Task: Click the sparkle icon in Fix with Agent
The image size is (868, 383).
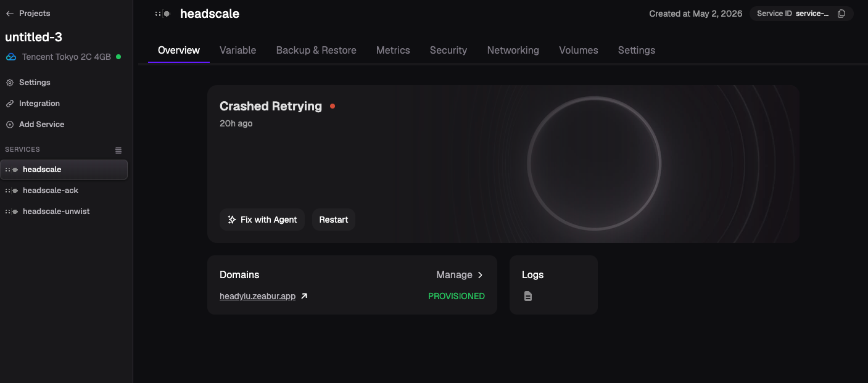Action: pos(232,220)
